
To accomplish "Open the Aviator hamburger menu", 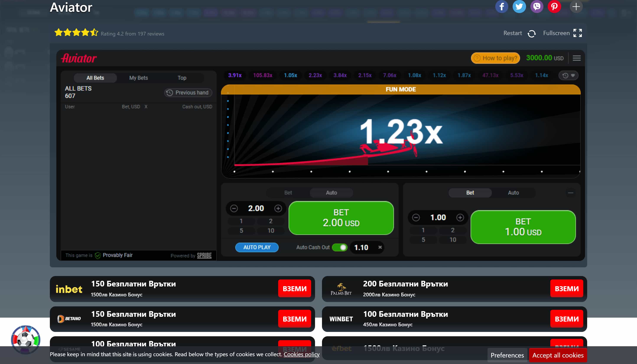I will [577, 58].
